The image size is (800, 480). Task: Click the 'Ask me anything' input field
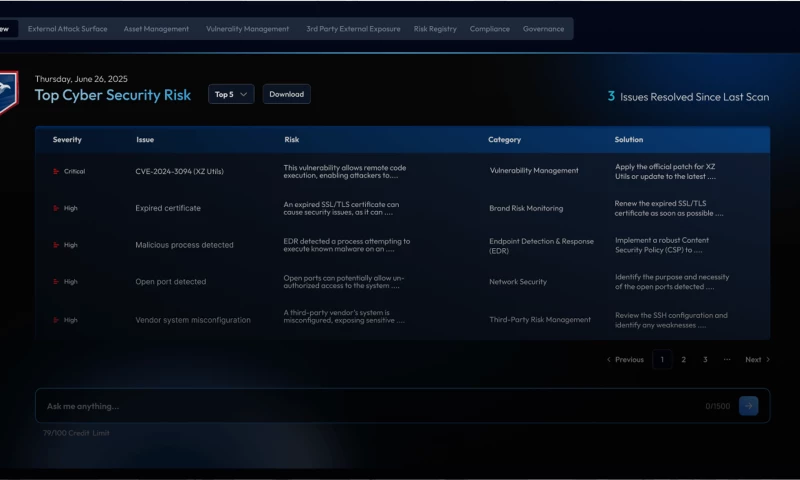coord(370,406)
